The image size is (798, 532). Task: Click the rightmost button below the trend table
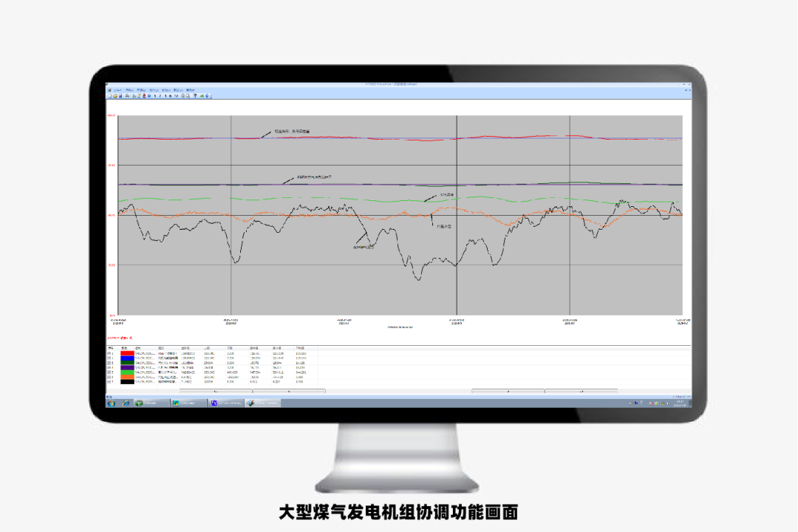(581, 391)
